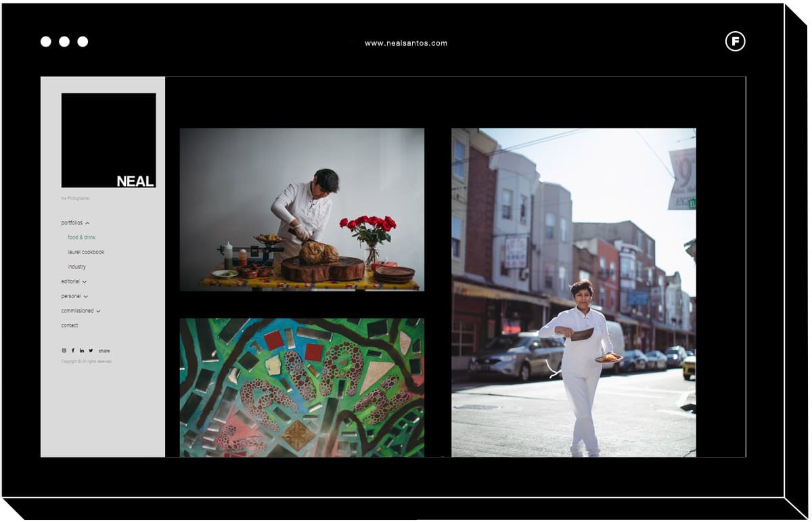Click the third white window dot
Image resolution: width=812 pixels, height=522 pixels.
(83, 42)
